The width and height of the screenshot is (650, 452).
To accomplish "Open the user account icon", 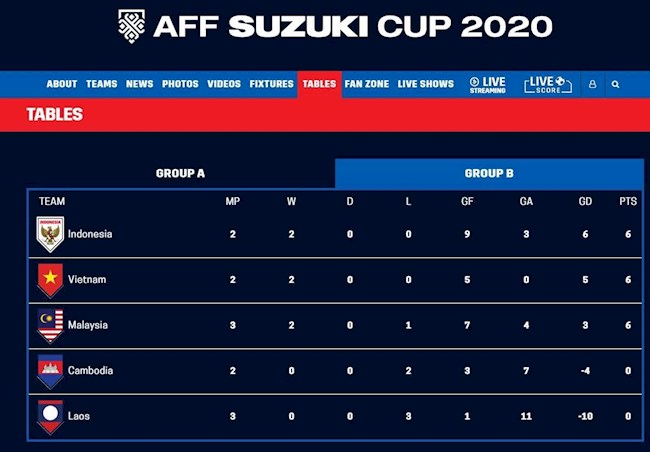I will click(592, 84).
